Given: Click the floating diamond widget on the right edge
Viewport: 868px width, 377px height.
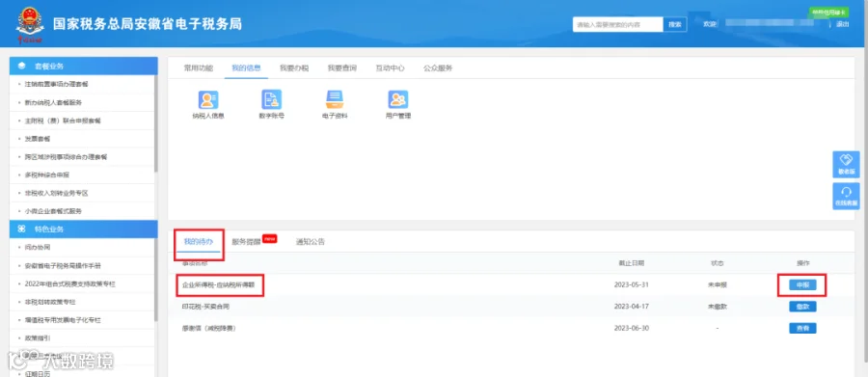Looking at the screenshot, I should point(846,165).
